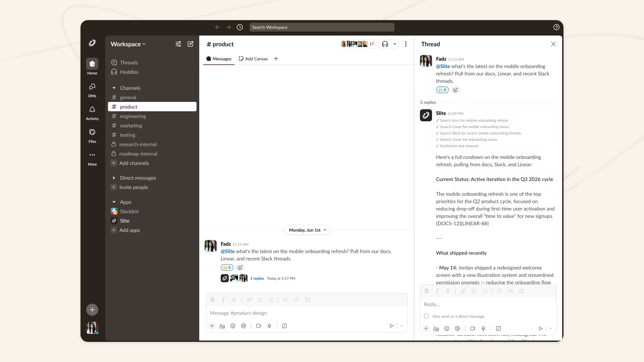644x362 pixels.
Task: Collapse the Channels section
Action: 114,88
